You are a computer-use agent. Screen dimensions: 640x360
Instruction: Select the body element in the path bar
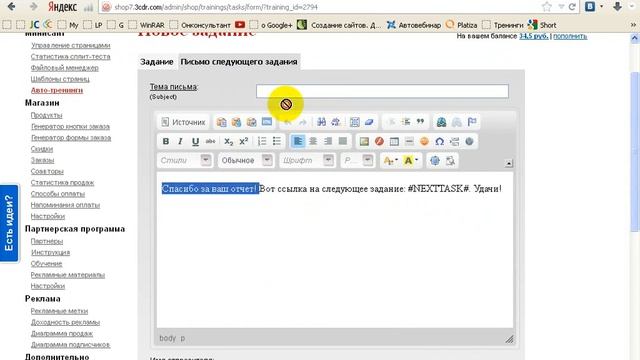pos(167,338)
